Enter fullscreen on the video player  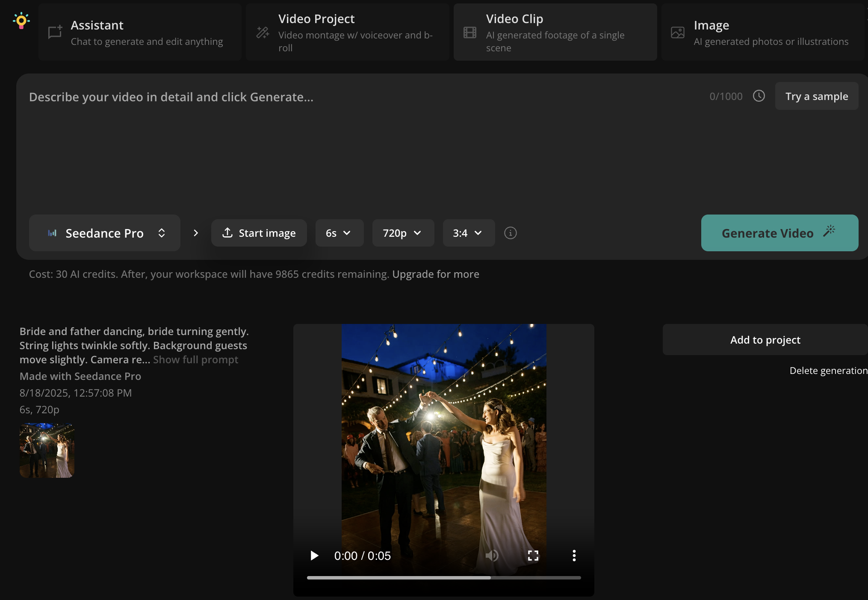533,556
